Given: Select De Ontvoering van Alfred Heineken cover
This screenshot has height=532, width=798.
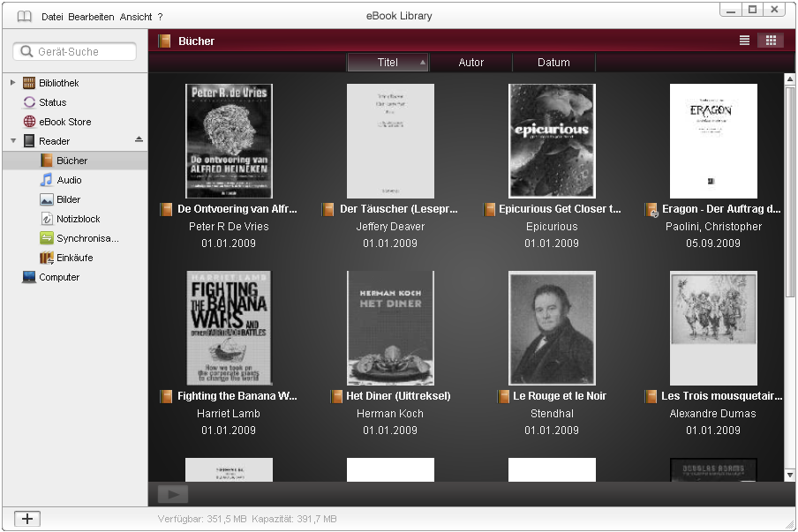Looking at the screenshot, I should [x=229, y=141].
